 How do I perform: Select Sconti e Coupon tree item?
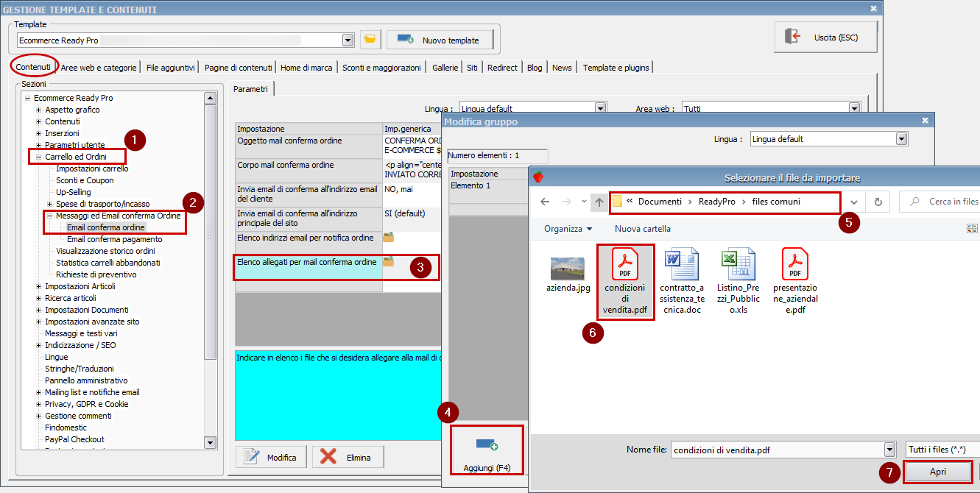[85, 180]
